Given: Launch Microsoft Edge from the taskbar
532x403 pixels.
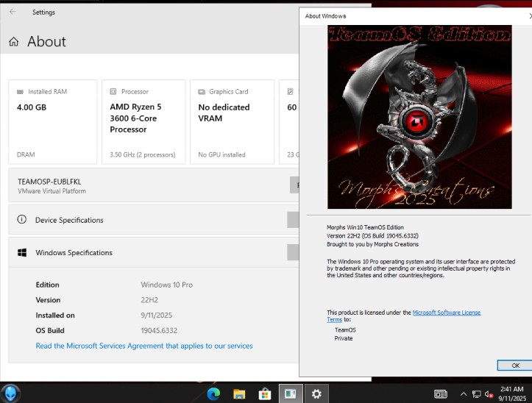Looking at the screenshot, I should pos(213,394).
